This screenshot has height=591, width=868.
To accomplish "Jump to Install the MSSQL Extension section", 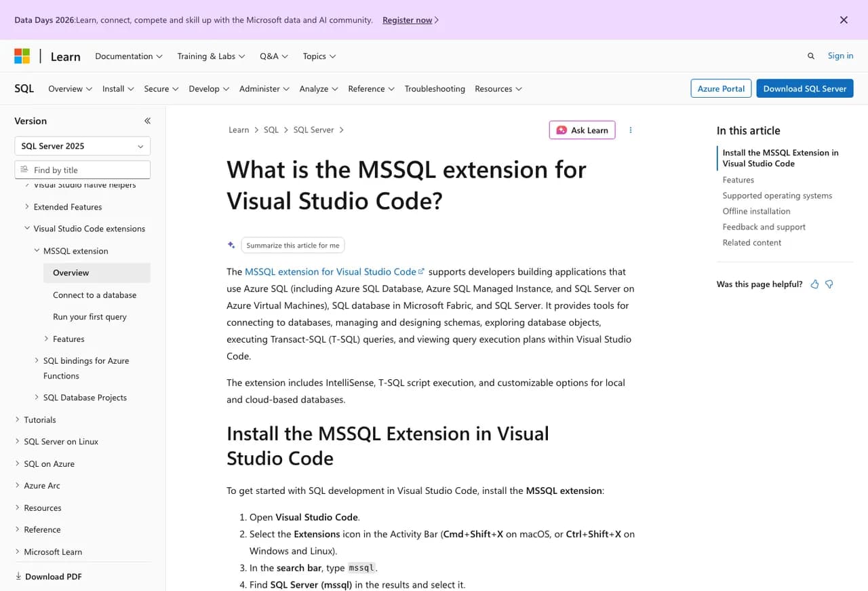I will (781, 158).
